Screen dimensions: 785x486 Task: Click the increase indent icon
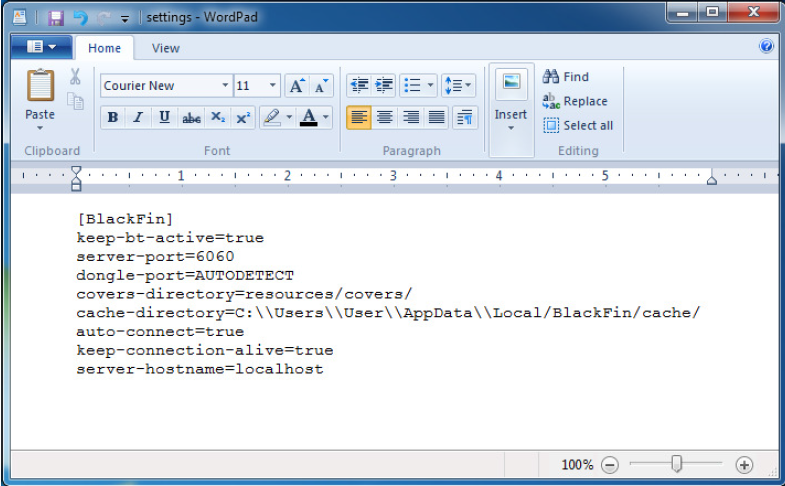tap(384, 86)
